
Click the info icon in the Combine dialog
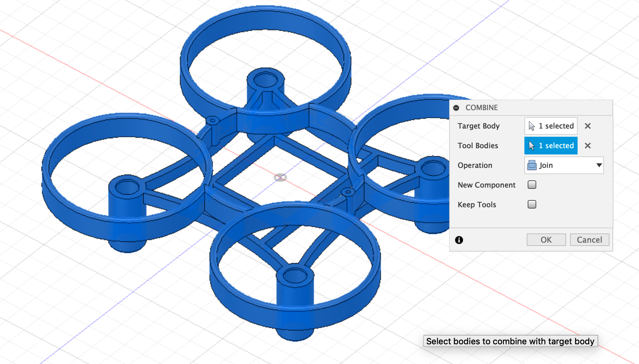tap(459, 240)
